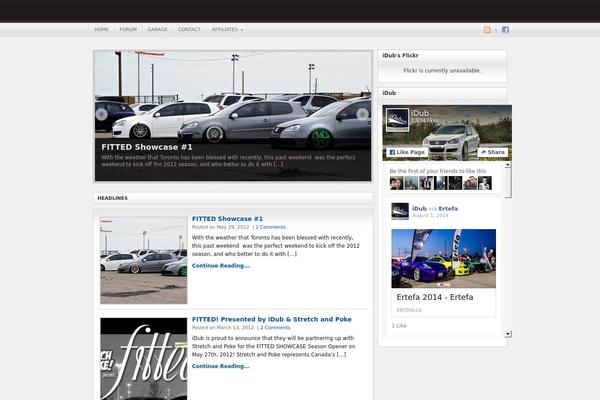Navigate to the Forum page
600x400 pixels.
pos(128,30)
